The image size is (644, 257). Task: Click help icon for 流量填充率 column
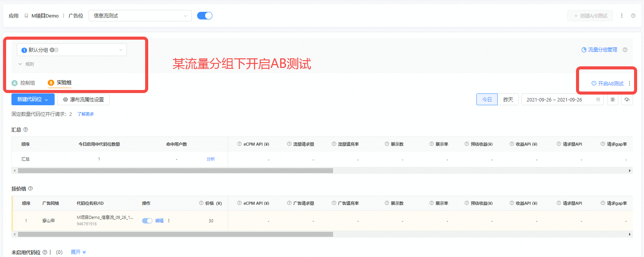coord(334,144)
